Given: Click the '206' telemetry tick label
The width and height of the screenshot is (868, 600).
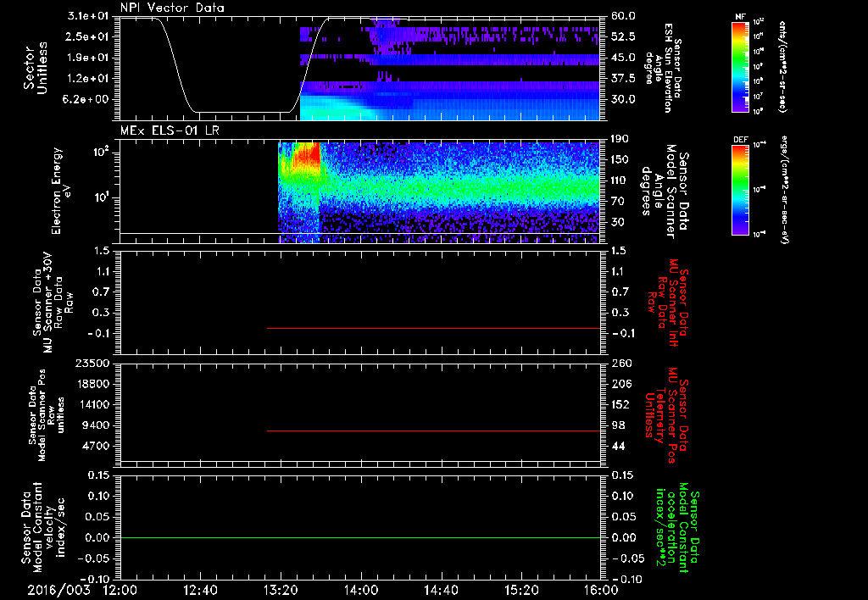Looking at the screenshot, I should coord(620,384).
